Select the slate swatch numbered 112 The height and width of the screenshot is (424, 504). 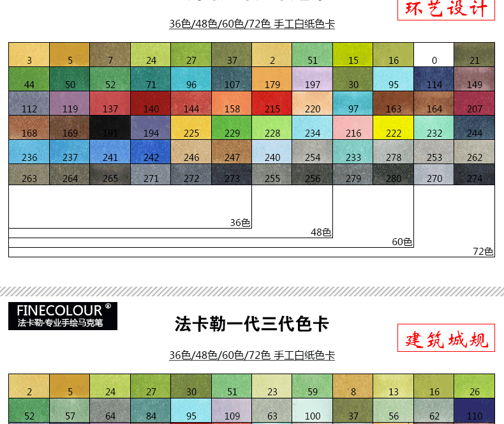(x=29, y=103)
